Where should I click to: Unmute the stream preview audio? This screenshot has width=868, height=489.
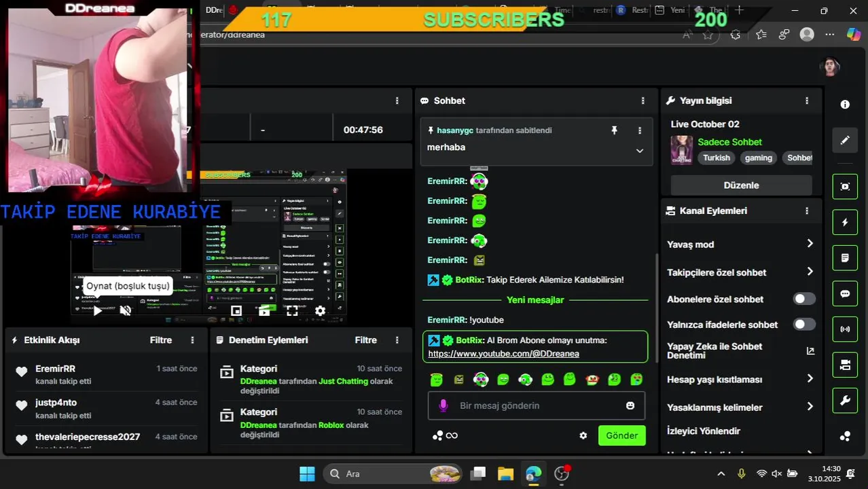pos(126,310)
